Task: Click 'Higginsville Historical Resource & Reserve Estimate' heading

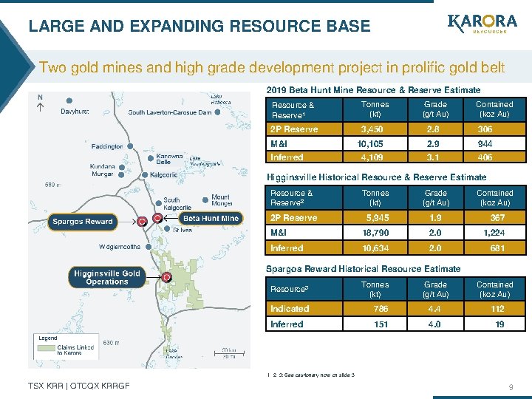Action: [377, 177]
